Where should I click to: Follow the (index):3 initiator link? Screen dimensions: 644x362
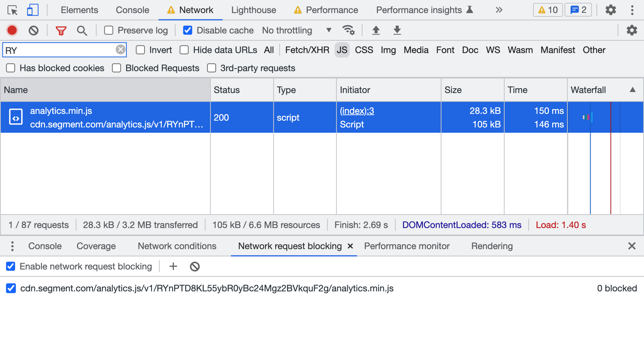[x=357, y=111]
